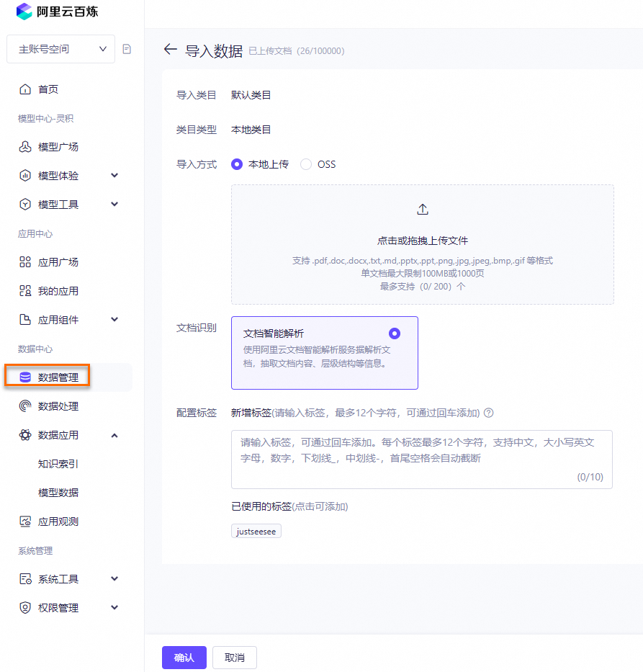643x672 pixels.
Task: Click inside the tag input text area
Action: click(x=421, y=459)
